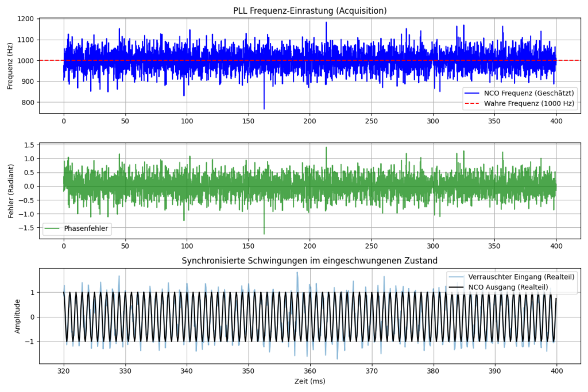Select the 'NCO Ausgang (Realteil)' legend label

coord(508,287)
